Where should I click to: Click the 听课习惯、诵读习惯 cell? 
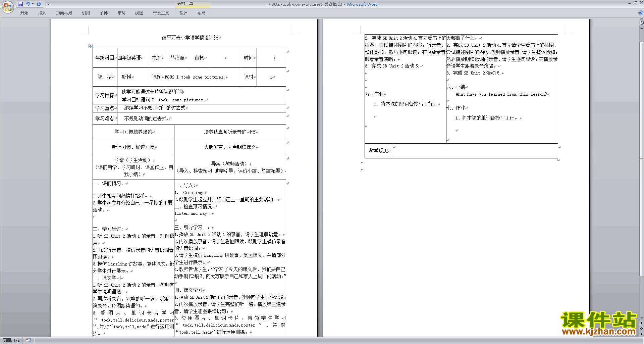(x=133, y=147)
